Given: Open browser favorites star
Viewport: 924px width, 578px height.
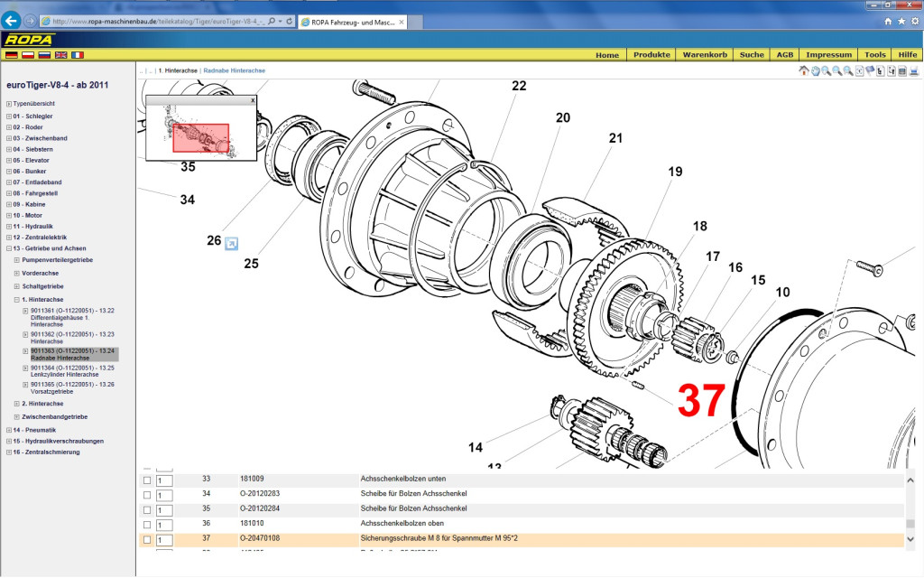Looking at the screenshot, I should point(901,22).
